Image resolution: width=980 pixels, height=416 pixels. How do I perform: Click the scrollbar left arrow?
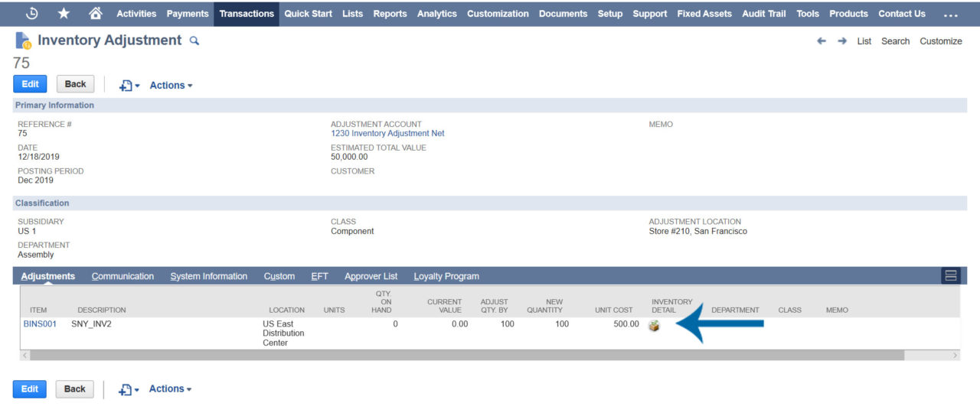point(25,356)
